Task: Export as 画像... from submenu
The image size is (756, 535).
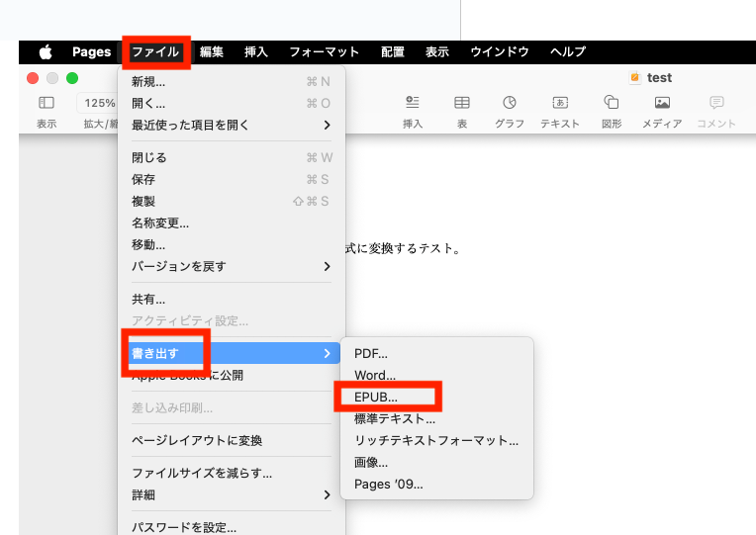Action: tap(436, 463)
